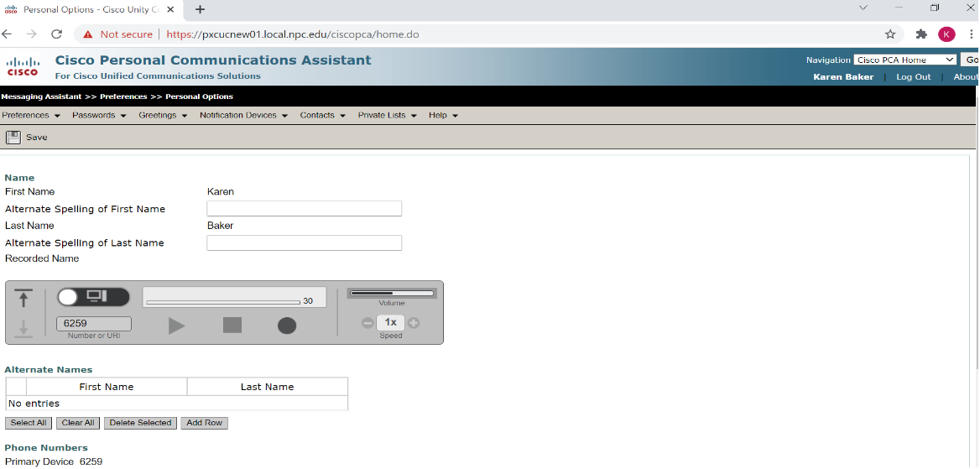Image resolution: width=980 pixels, height=469 pixels.
Task: Close the Personal Options tab
Action: (x=170, y=9)
